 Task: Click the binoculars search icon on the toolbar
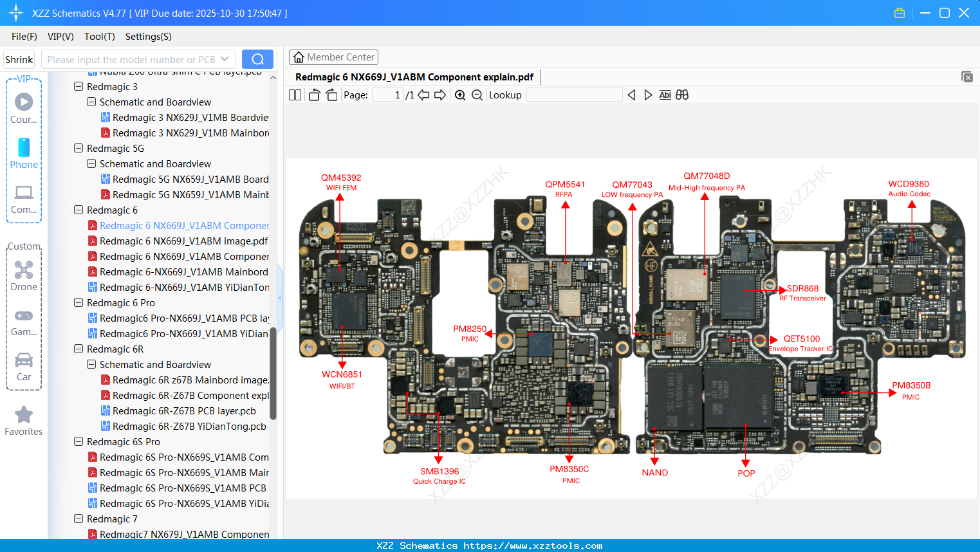click(682, 95)
